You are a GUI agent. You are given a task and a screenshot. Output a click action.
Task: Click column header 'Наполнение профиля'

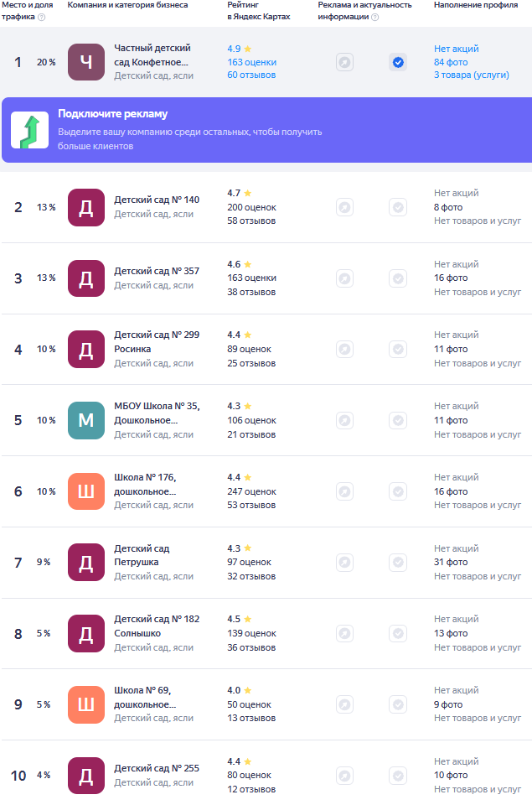476,5
